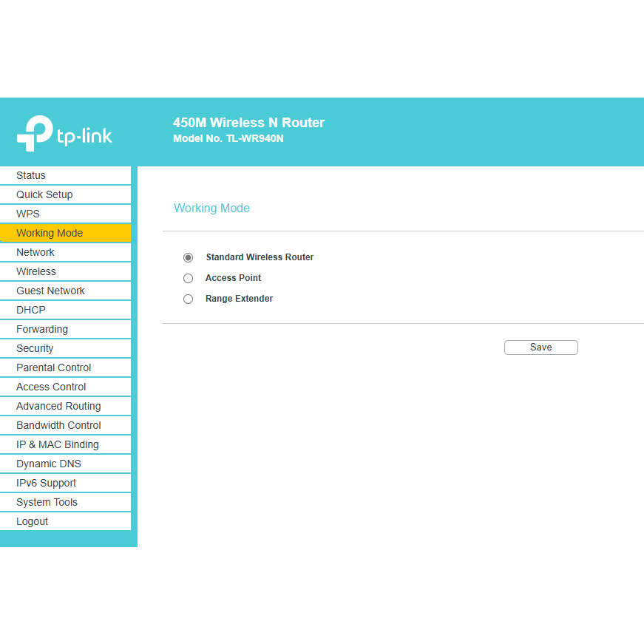Open the Forwarding menu
Image resolution: width=644 pixels, height=644 pixels.
point(42,329)
